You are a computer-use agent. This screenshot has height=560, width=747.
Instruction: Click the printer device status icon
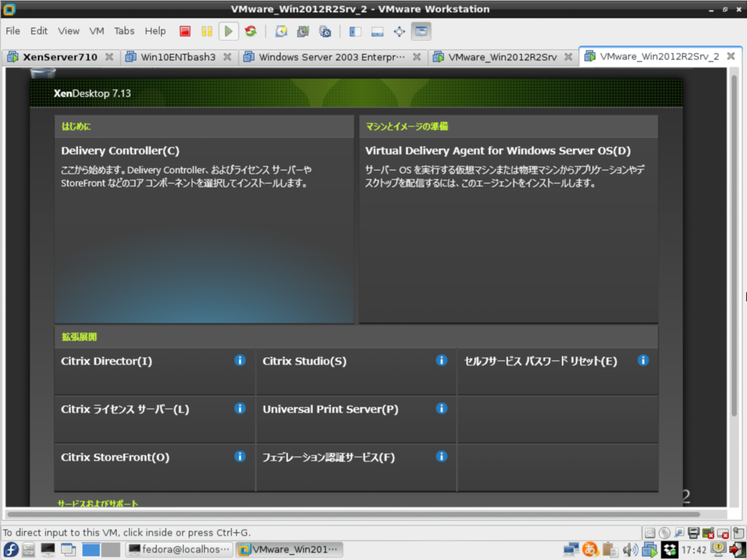pos(694,533)
